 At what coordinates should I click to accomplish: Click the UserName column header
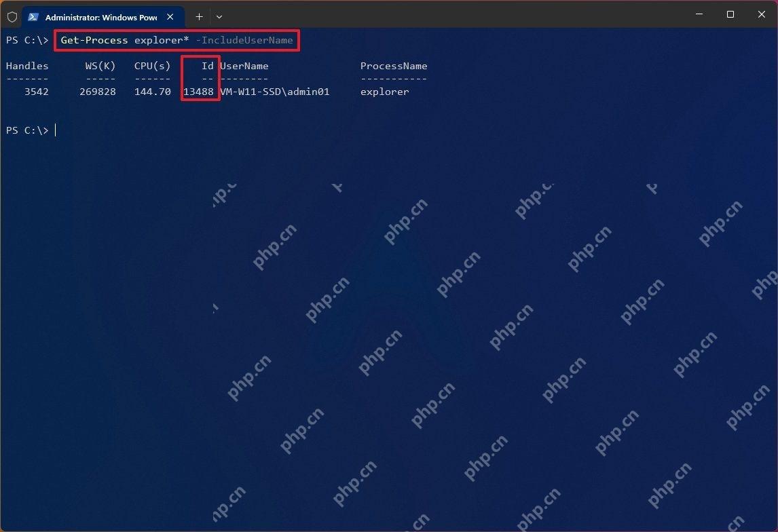click(x=244, y=66)
